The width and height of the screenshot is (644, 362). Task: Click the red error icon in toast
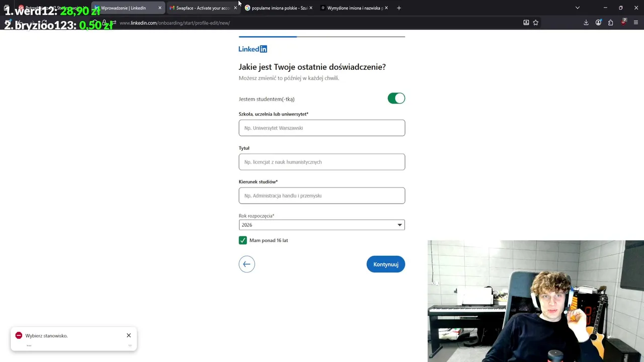19,335
